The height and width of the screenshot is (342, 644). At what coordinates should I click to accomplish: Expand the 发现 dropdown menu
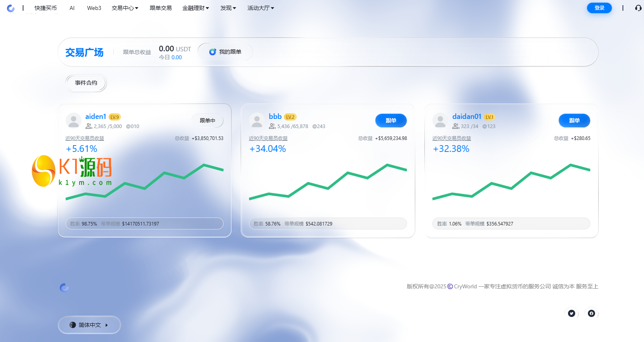click(228, 8)
